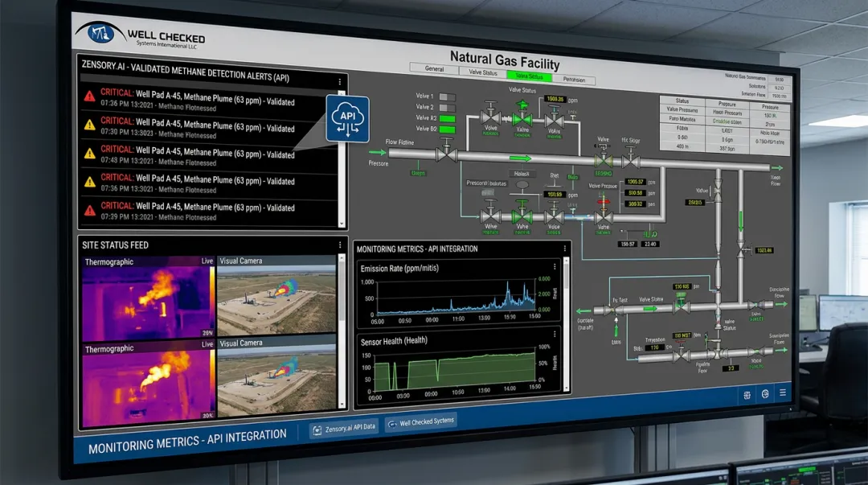The image size is (868, 485).
Task: Click red warning triangle on 01:36 PM alert
Action: tap(90, 97)
